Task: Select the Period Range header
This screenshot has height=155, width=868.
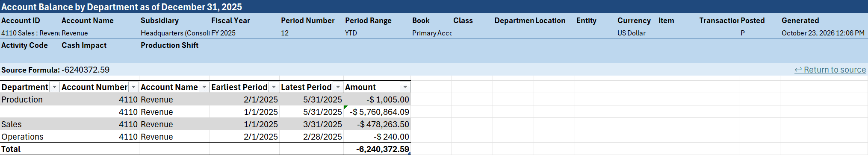Action: coord(377,20)
